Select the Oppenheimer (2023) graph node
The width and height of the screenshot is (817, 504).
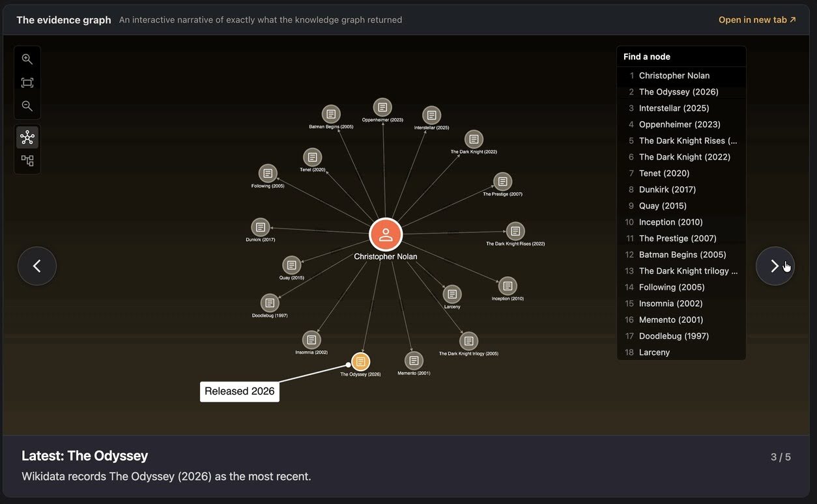pyautogui.click(x=382, y=107)
